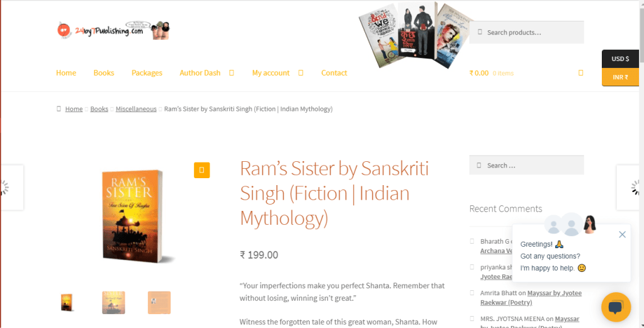Screen dimensions: 644x328
Task: Select the second book cover thumbnail
Action: tap(113, 303)
